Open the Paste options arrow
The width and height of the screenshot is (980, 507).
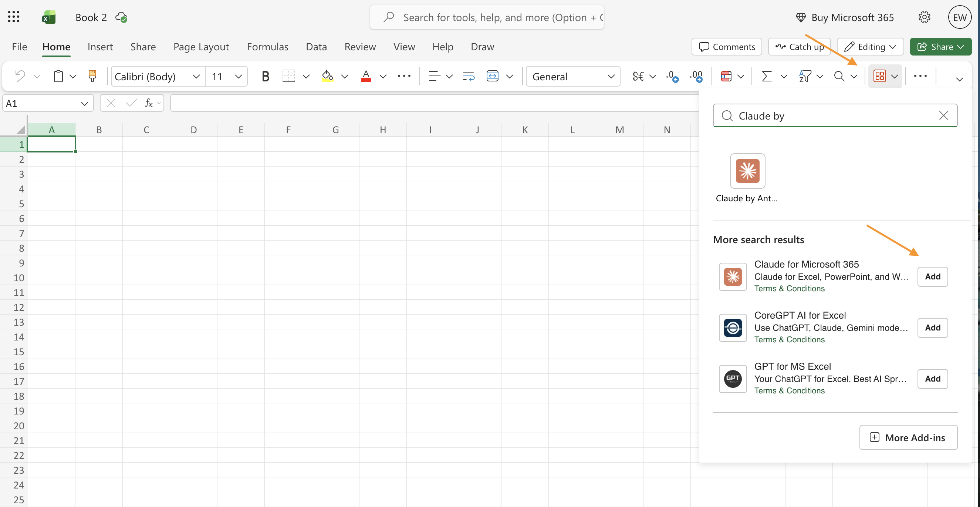72,76
